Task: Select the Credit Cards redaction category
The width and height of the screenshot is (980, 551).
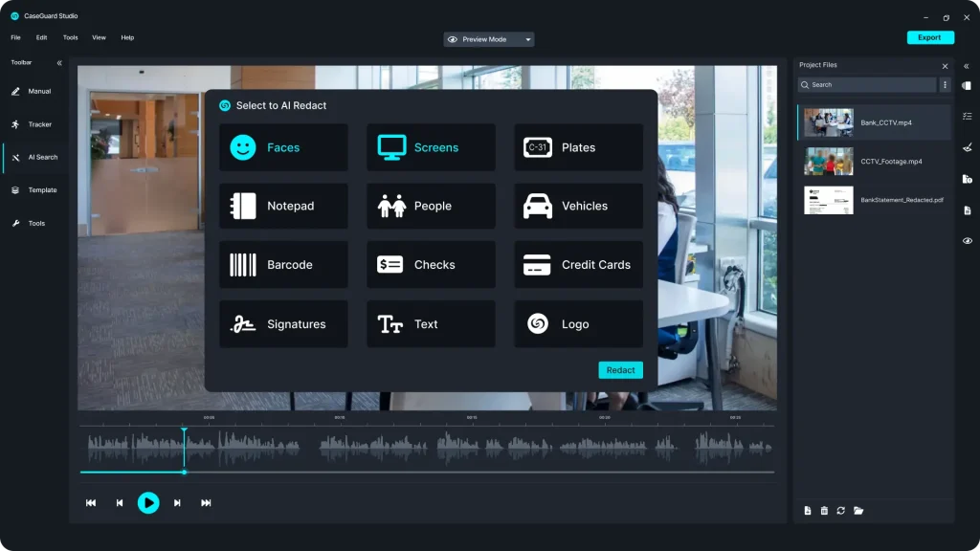Action: [x=578, y=264]
